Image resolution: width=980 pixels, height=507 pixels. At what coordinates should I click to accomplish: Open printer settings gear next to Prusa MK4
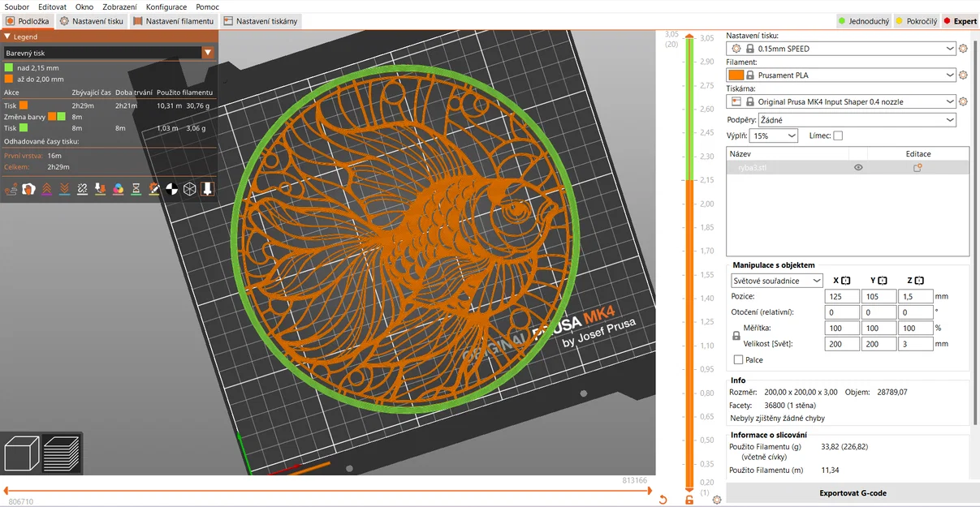(x=964, y=102)
